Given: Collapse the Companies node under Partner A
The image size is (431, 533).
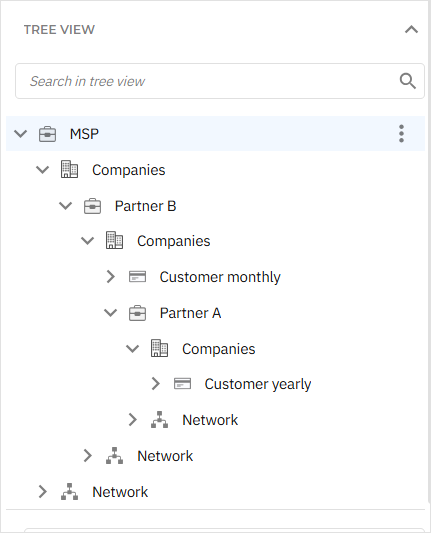Looking at the screenshot, I should (132, 348).
